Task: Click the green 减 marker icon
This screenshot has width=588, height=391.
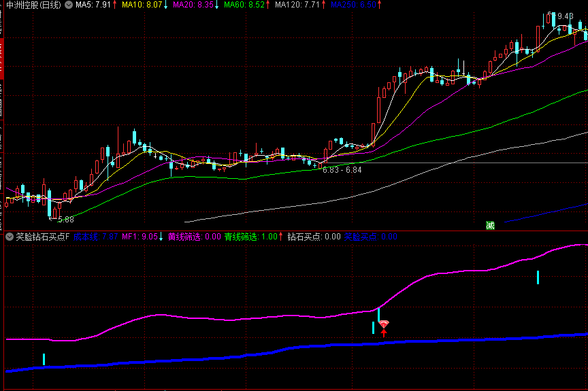Action: (x=490, y=225)
